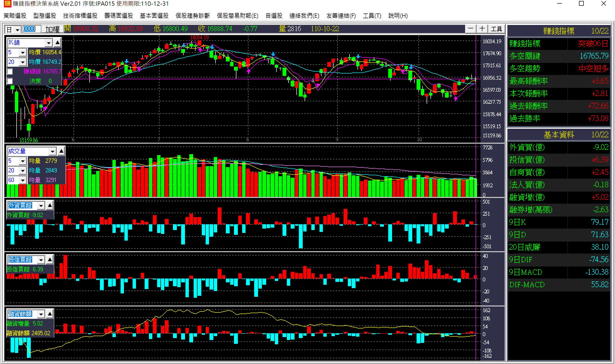Click triangle button beside 外資買超 selector
Viewport: 615px width, 364px height.
(x=50, y=205)
